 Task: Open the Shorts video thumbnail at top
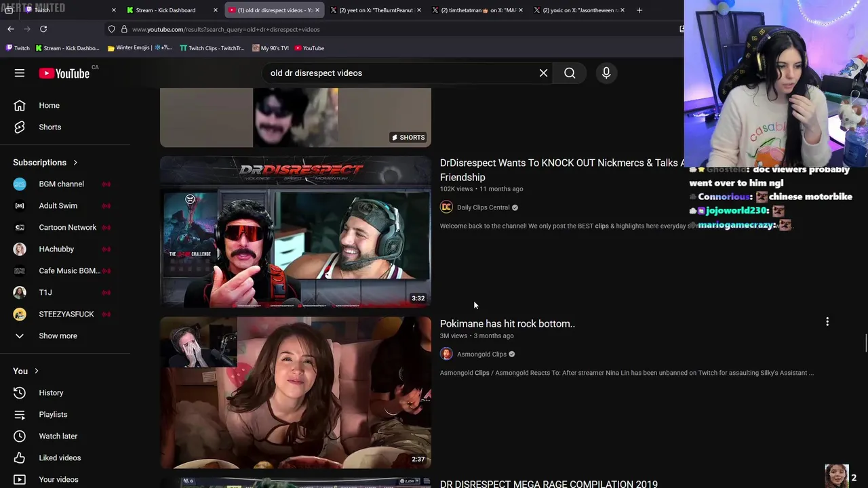296,117
